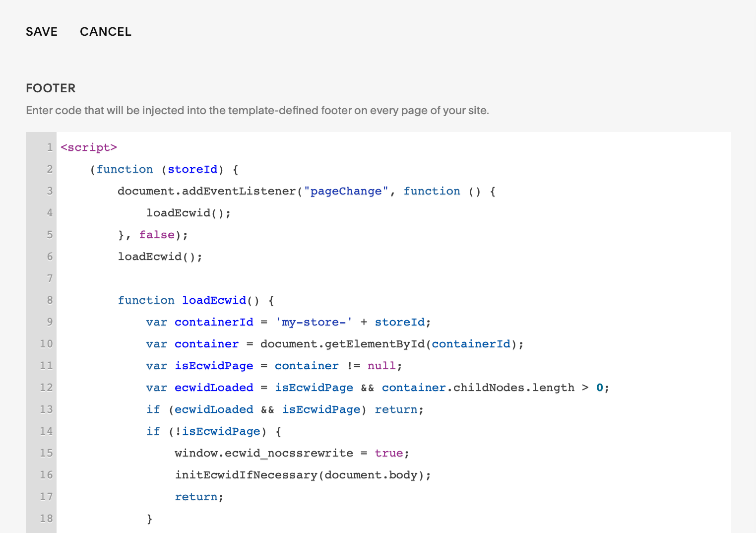Click isEcwidPage variable declaration on line 11
Image resolution: width=756 pixels, height=533 pixels.
click(x=214, y=366)
